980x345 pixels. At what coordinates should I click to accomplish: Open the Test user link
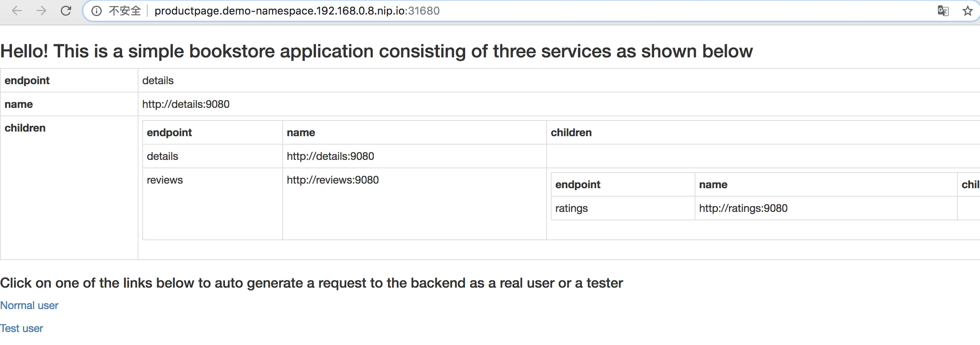pos(21,328)
